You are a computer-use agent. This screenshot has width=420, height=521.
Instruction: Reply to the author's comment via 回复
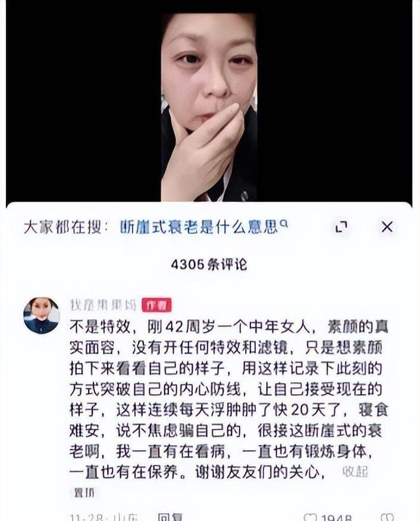point(170,517)
